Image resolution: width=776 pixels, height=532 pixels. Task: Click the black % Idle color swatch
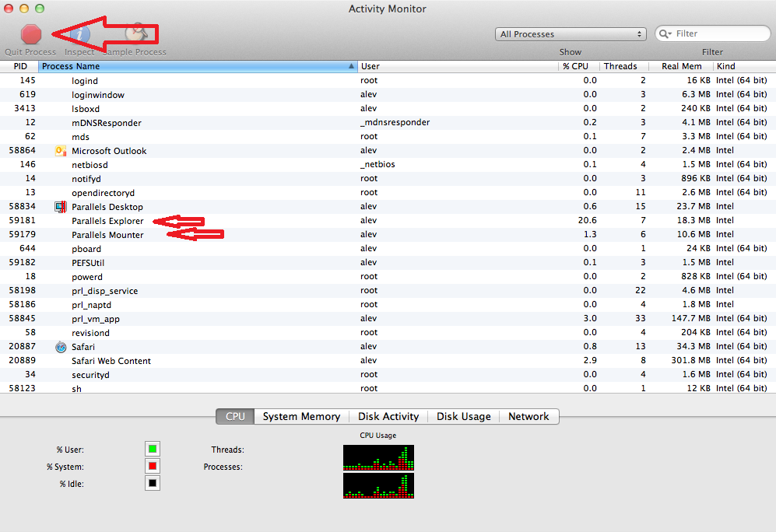(153, 484)
